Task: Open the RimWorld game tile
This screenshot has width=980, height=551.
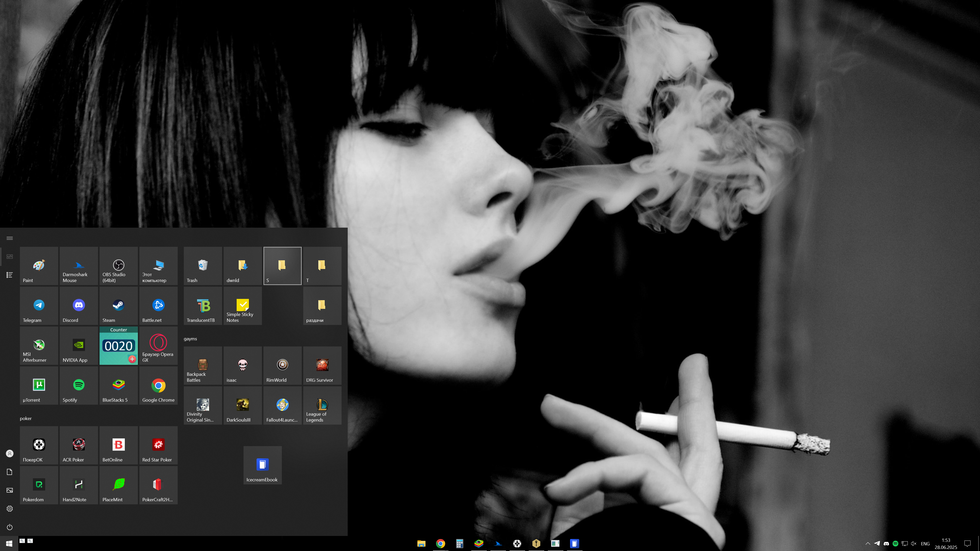Action: tap(282, 365)
